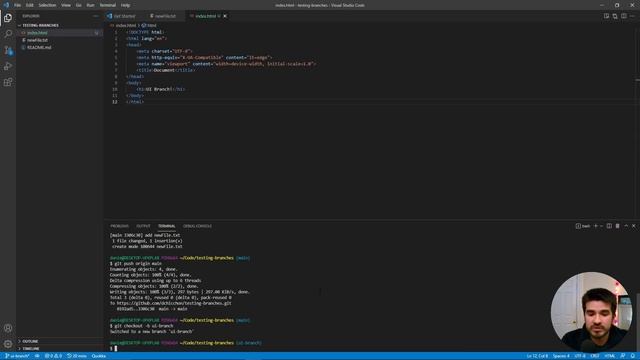Open the Run and Debug view
The height and width of the screenshot is (360, 640).
[8, 66]
